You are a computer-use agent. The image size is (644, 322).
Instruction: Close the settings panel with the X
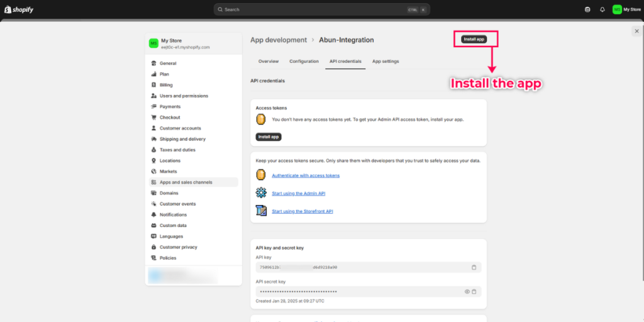[x=636, y=31]
